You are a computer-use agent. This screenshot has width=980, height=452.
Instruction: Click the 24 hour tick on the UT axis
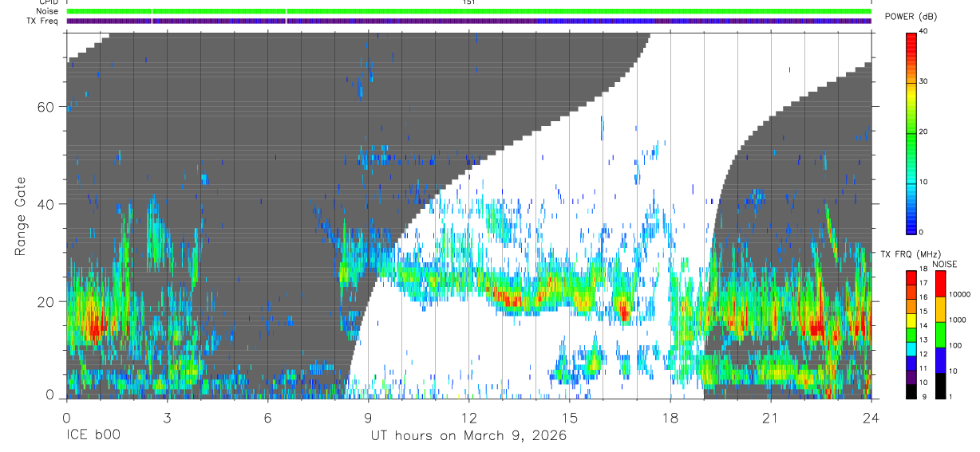point(871,418)
